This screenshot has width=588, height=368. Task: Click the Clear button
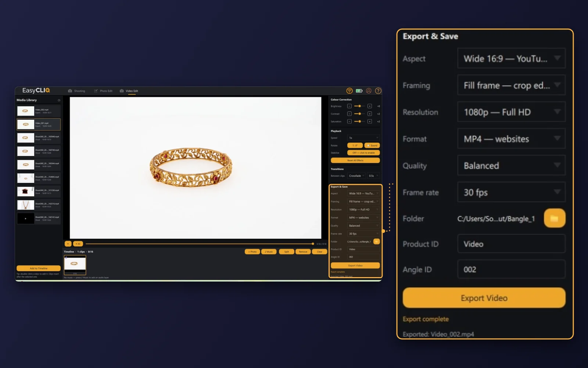(x=320, y=252)
